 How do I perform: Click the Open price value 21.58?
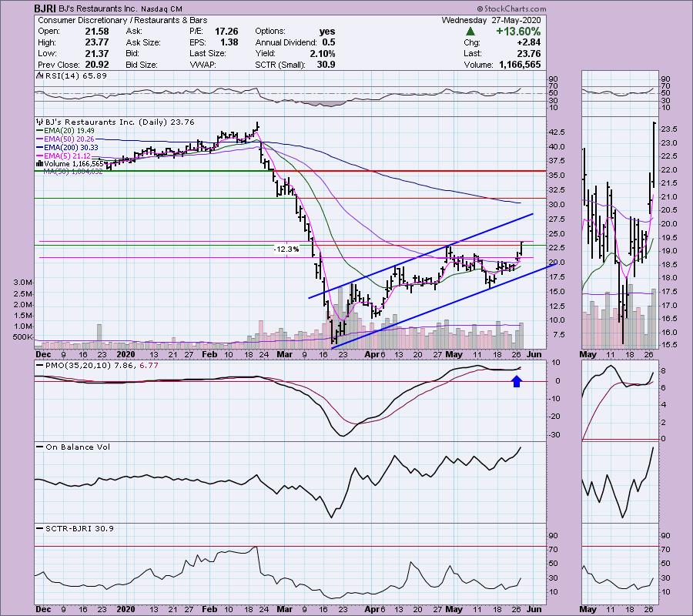tap(97, 32)
